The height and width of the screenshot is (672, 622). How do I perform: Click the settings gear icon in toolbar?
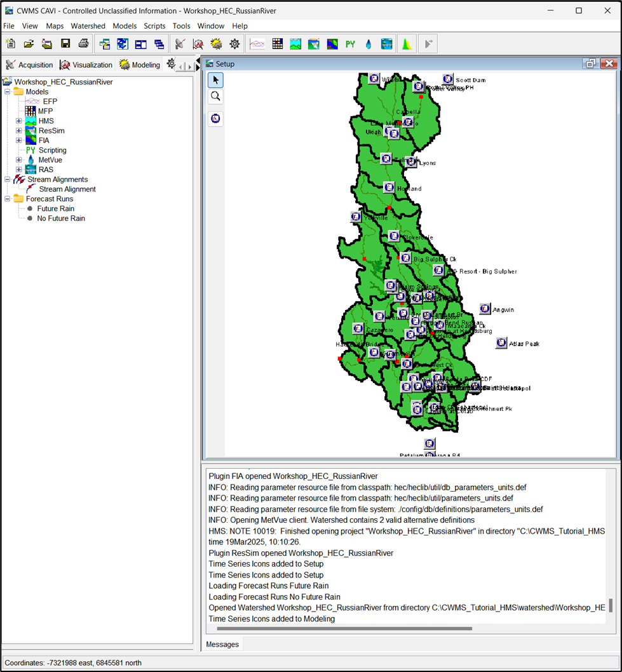tap(234, 44)
